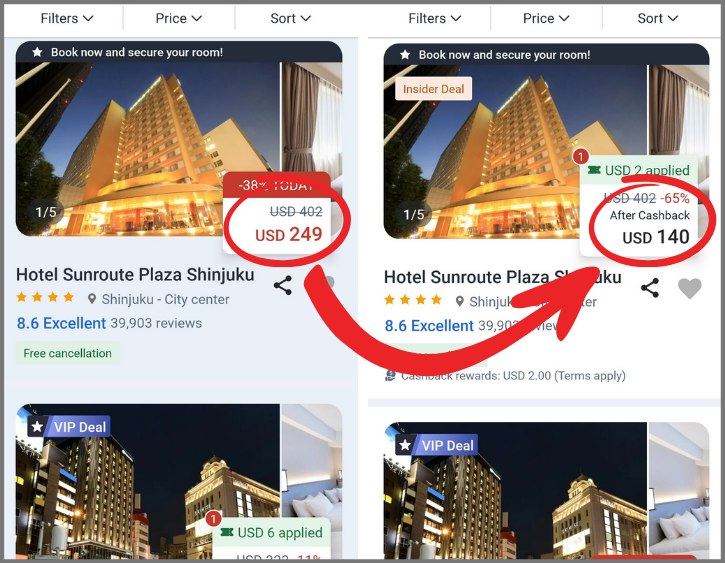725x563 pixels.
Task: Tap the USD 6 applied coupon tag
Action: pyautogui.click(x=273, y=532)
